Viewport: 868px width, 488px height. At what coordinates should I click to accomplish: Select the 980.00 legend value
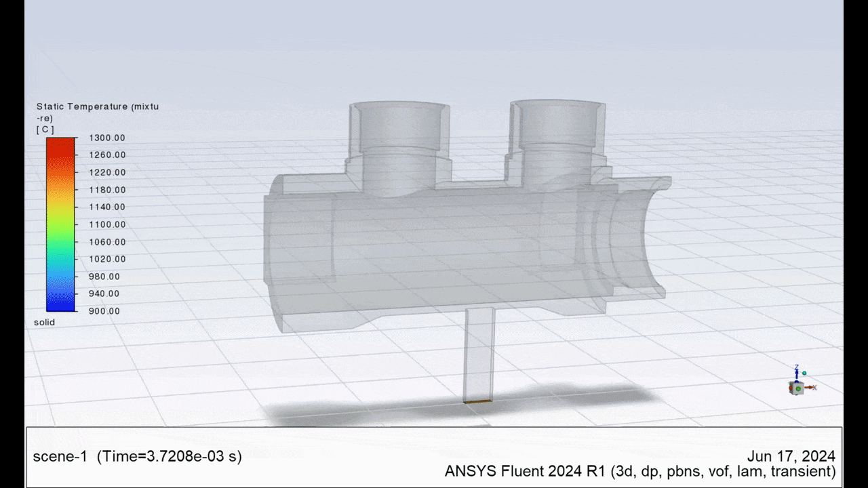pos(105,277)
